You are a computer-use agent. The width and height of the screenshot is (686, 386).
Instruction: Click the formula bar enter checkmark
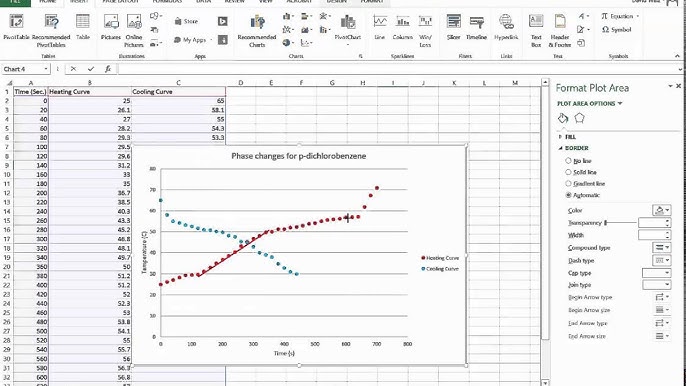pos(91,69)
